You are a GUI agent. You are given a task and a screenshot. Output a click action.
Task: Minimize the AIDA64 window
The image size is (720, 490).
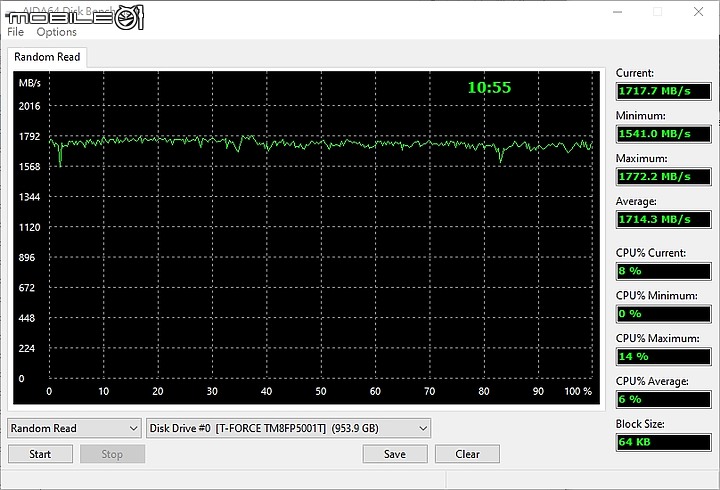pyautogui.click(x=618, y=11)
